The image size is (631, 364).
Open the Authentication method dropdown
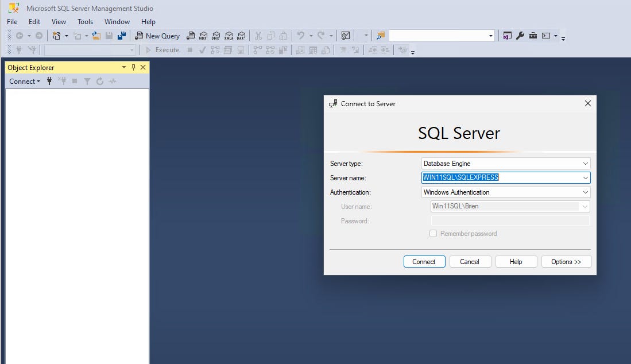[586, 192]
